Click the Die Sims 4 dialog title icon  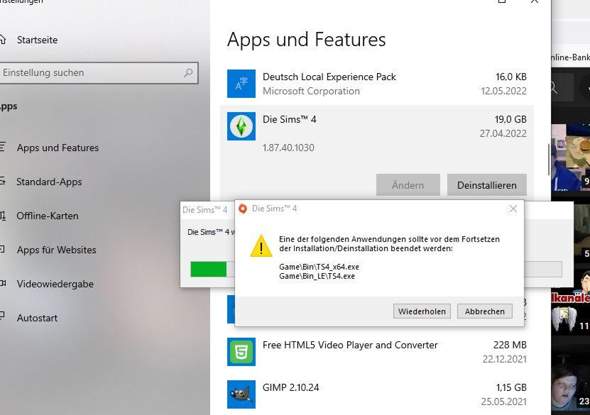click(243, 209)
